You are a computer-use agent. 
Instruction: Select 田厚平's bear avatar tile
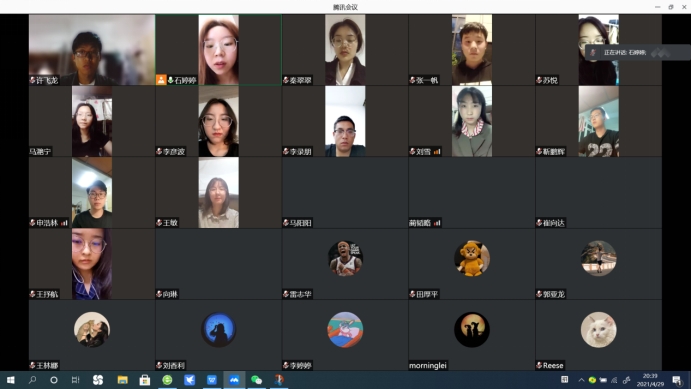(472, 264)
